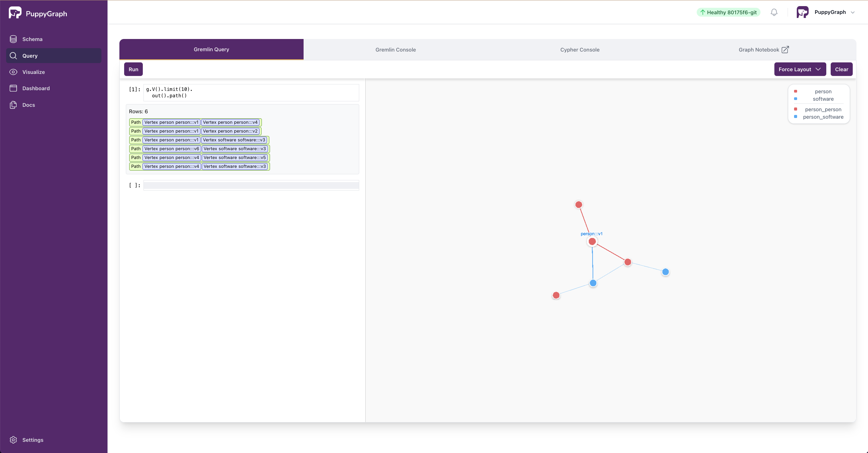Open the Force Layout dropdown
Viewport: 868px width, 453px height.
tap(799, 69)
